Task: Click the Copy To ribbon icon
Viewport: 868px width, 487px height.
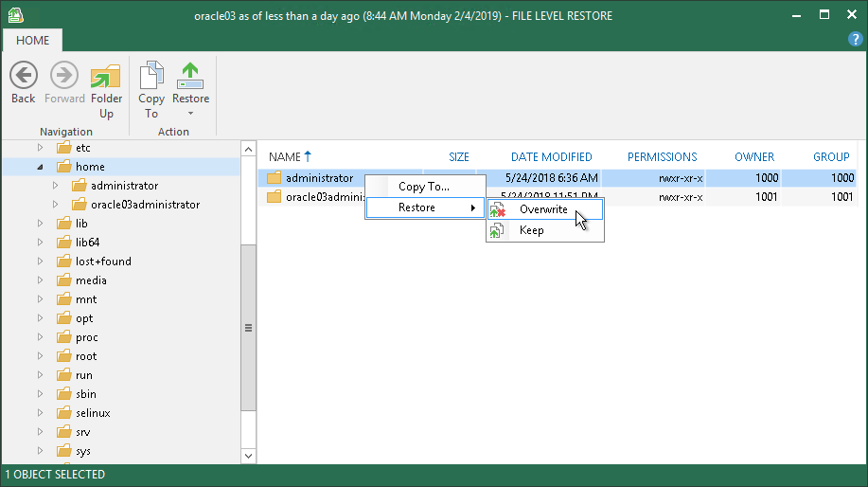Action: tap(151, 91)
